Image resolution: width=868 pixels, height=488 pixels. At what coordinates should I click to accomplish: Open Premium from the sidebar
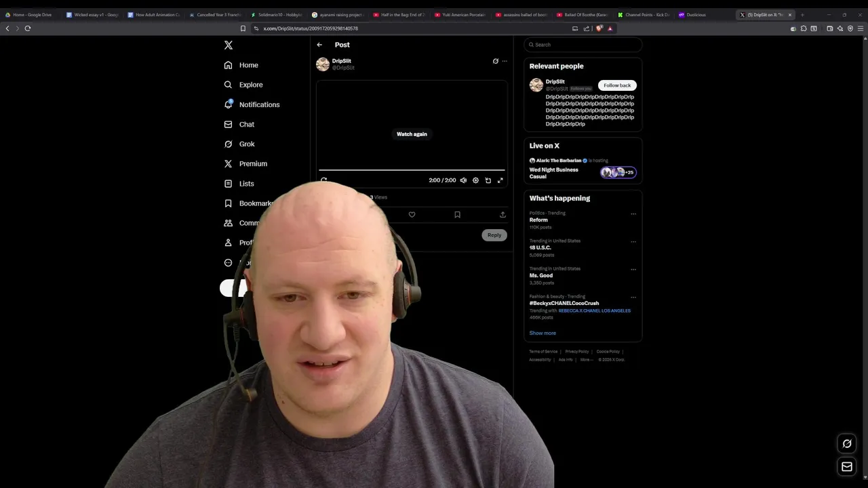(x=245, y=163)
